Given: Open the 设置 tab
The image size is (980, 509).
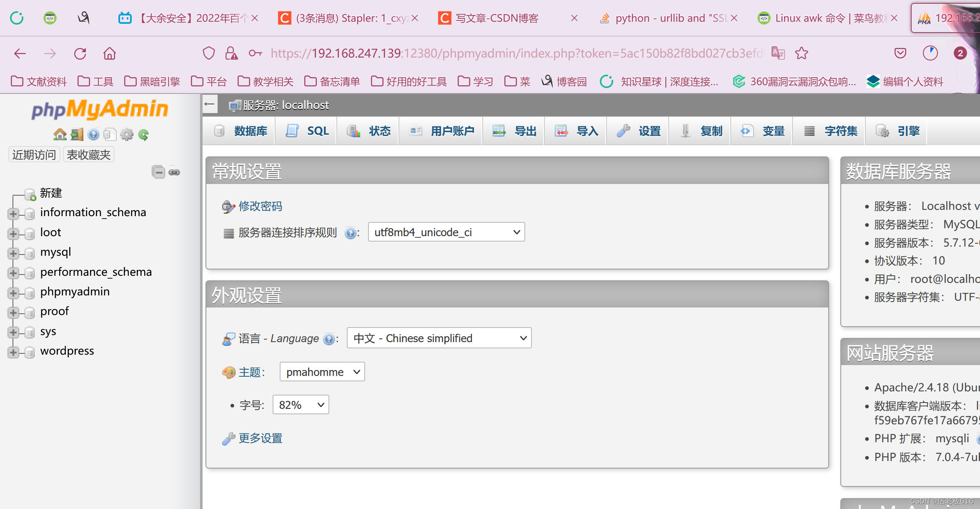Looking at the screenshot, I should point(637,131).
